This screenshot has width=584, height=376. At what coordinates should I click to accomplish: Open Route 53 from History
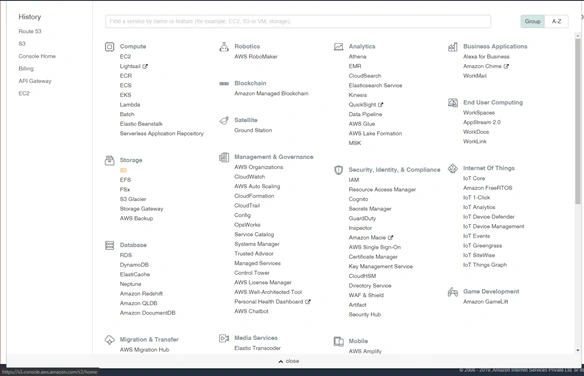tap(30, 31)
